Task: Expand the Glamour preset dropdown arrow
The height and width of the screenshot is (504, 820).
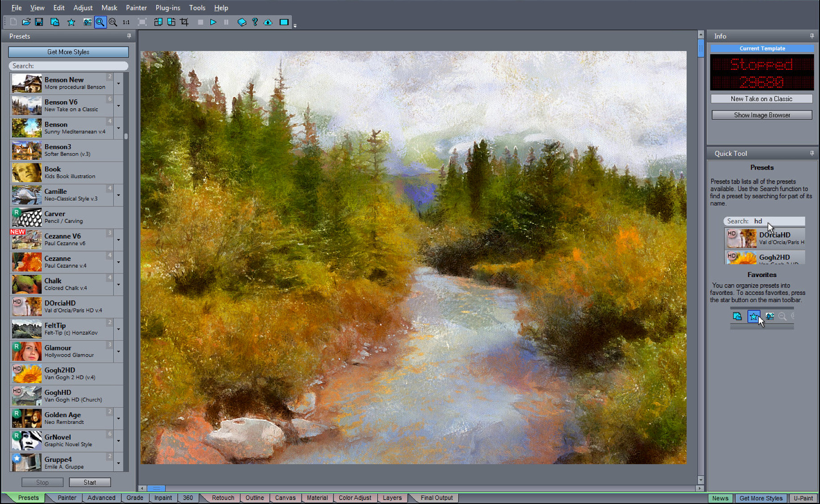Action: pyautogui.click(x=118, y=351)
